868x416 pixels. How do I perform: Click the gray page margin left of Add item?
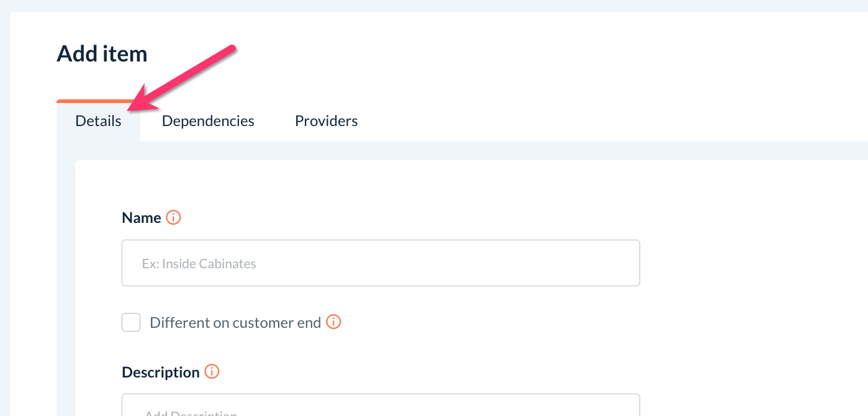[x=4, y=186]
